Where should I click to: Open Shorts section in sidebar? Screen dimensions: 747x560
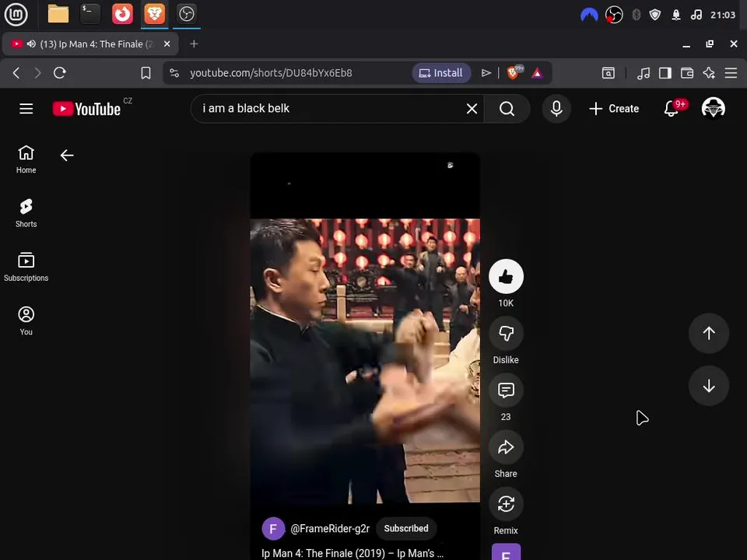pyautogui.click(x=26, y=213)
